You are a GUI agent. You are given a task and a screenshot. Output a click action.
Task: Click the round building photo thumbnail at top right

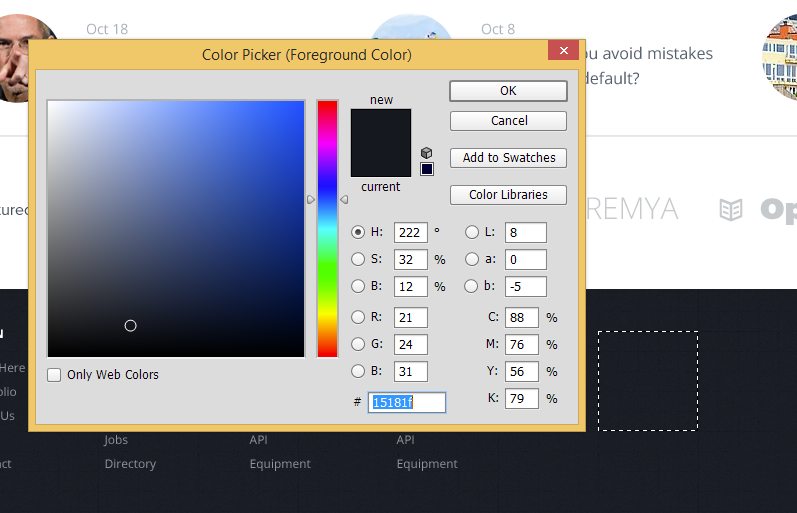[780, 57]
